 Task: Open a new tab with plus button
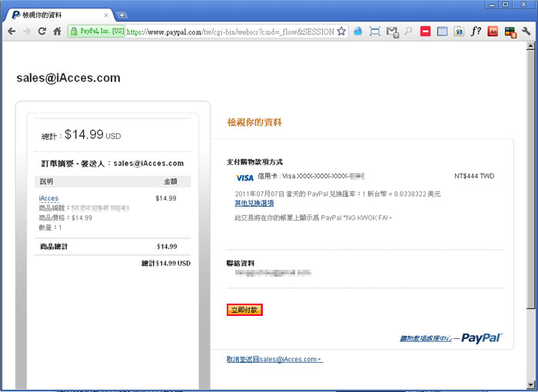pyautogui.click(x=121, y=15)
